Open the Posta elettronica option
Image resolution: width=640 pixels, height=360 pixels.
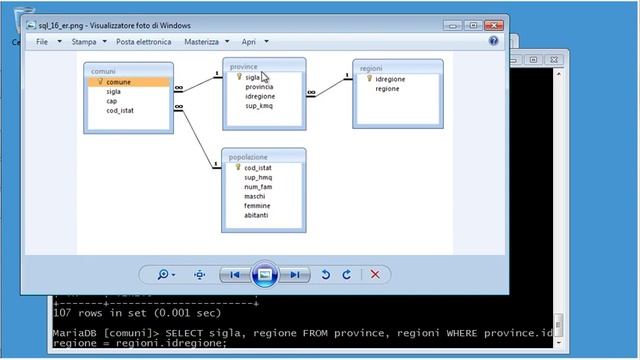[144, 42]
